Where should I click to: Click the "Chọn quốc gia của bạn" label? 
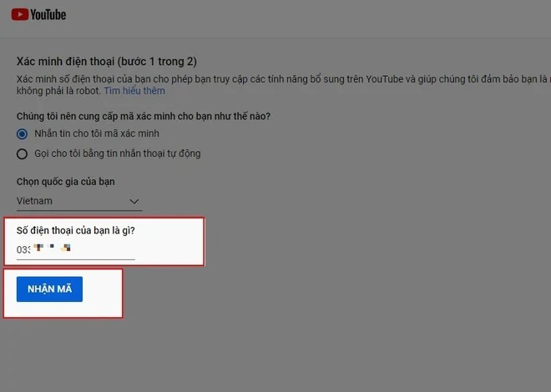click(x=66, y=182)
